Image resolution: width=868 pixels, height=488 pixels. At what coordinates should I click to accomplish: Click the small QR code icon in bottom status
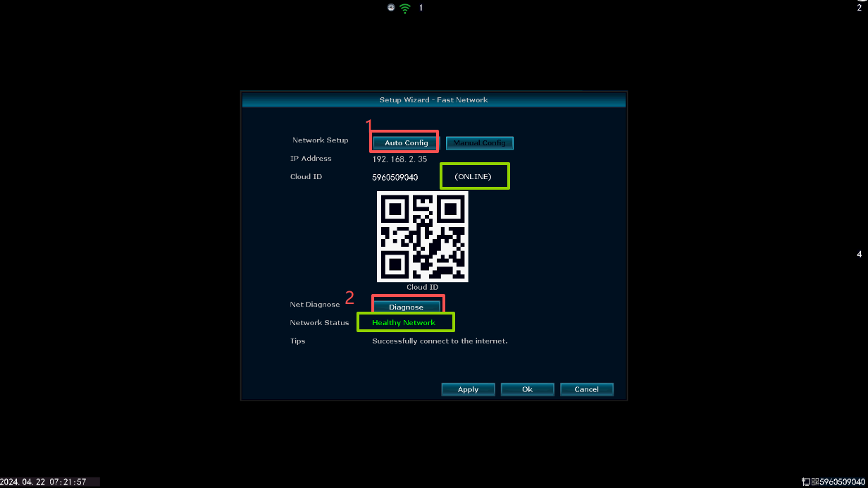pos(815,482)
